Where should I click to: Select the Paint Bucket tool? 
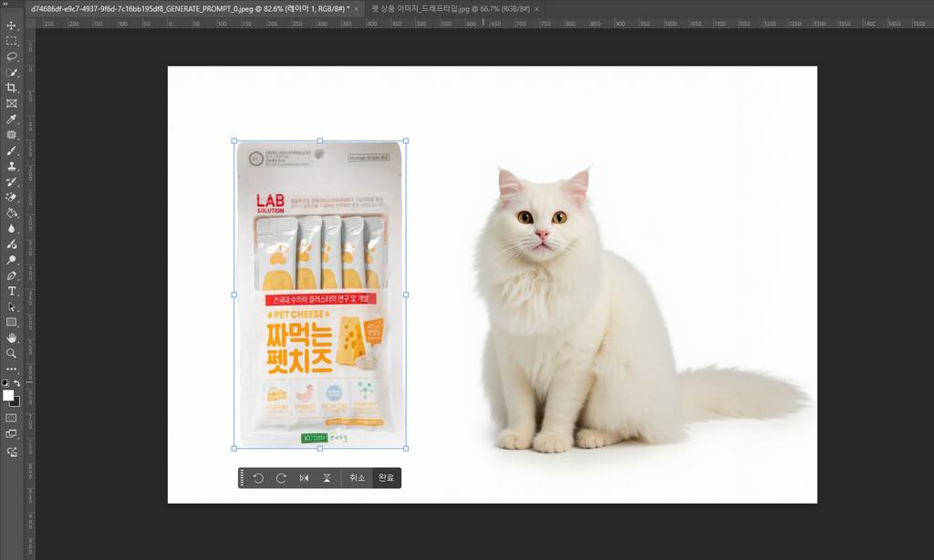coord(11,213)
